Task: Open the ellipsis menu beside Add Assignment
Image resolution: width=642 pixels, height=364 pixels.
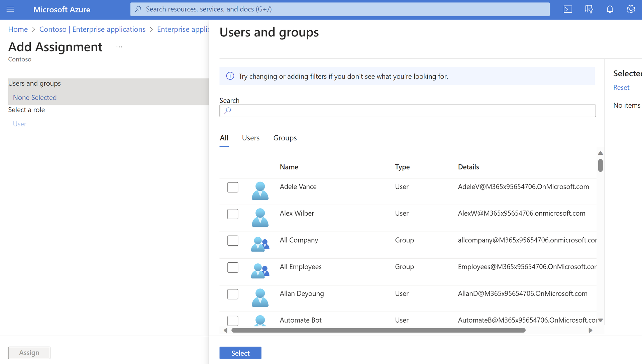Action: pyautogui.click(x=119, y=47)
